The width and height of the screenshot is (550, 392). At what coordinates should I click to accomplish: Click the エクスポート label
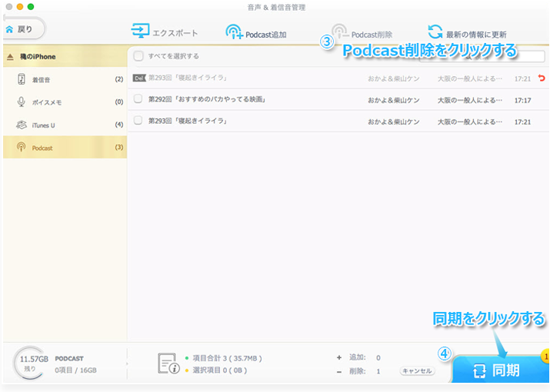coord(175,33)
